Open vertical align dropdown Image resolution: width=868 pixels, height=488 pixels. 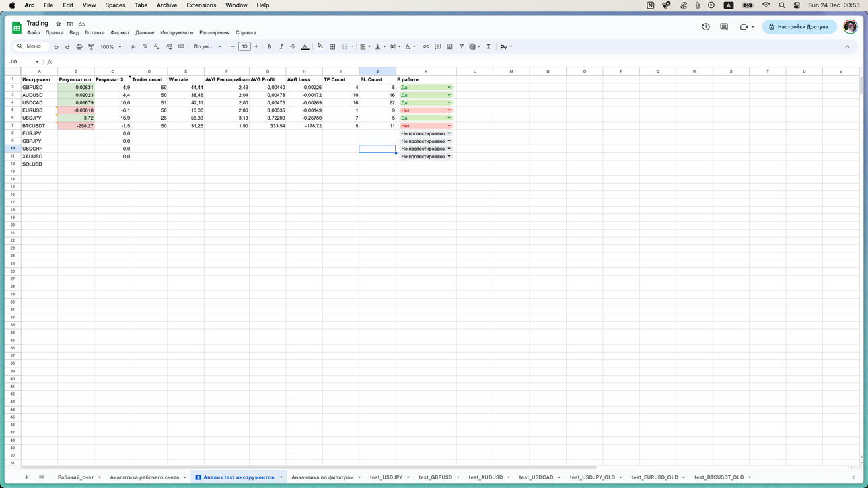pos(380,47)
